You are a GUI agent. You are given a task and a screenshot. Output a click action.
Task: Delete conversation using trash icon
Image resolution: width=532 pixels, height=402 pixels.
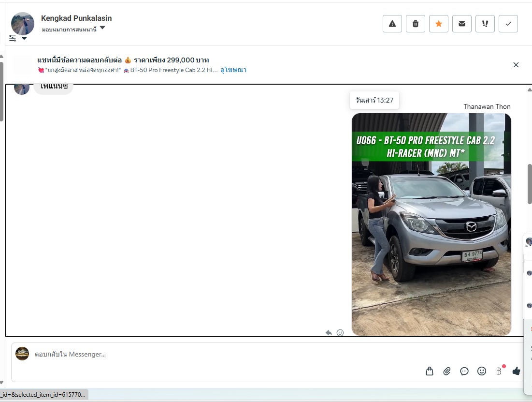[x=415, y=24]
